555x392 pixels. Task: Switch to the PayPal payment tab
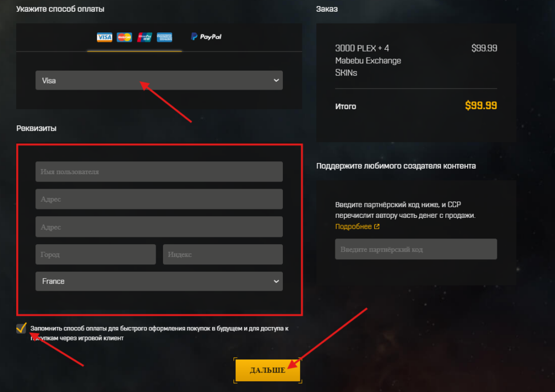click(x=206, y=37)
